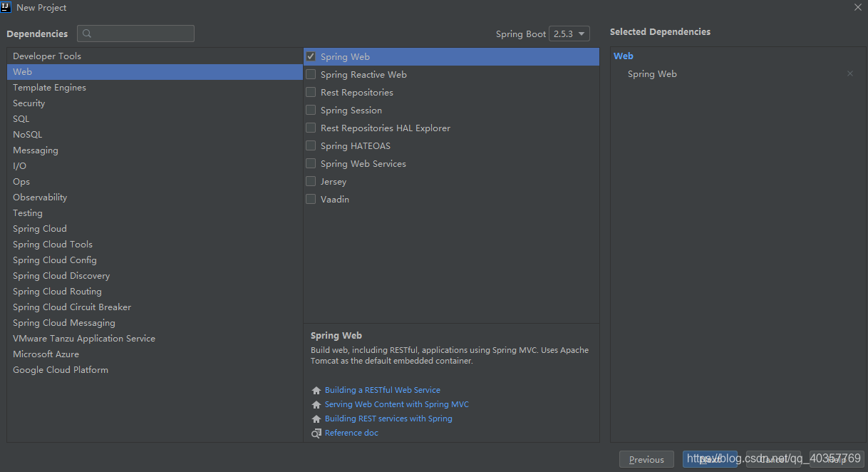Open the Reference doc link
868x472 pixels.
[351, 433]
